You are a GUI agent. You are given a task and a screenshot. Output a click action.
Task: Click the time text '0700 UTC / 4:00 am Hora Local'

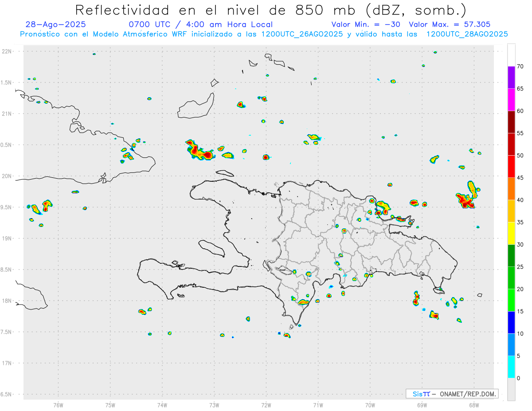coord(200,25)
